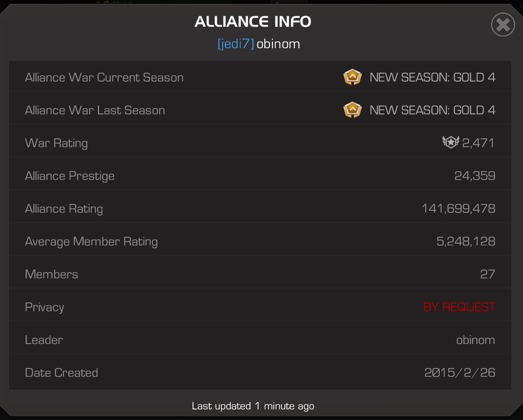Select the Average Member Rating row

pos(260,241)
